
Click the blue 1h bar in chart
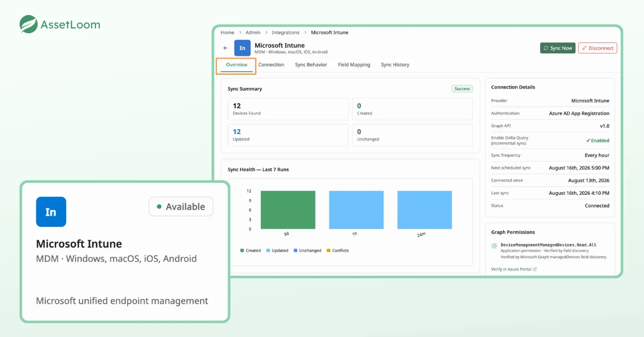click(x=356, y=210)
